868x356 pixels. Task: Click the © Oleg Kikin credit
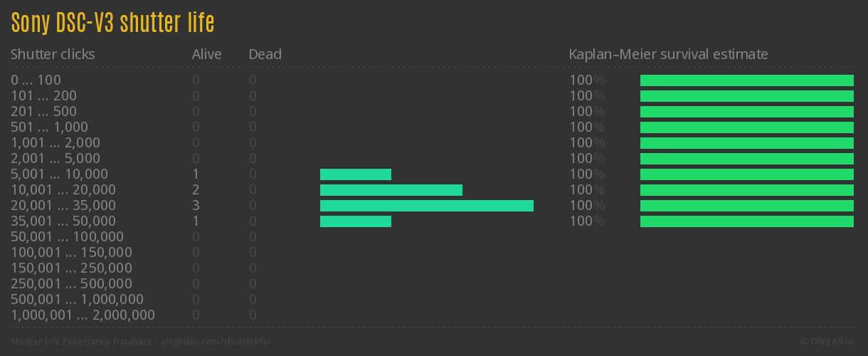pos(828,342)
